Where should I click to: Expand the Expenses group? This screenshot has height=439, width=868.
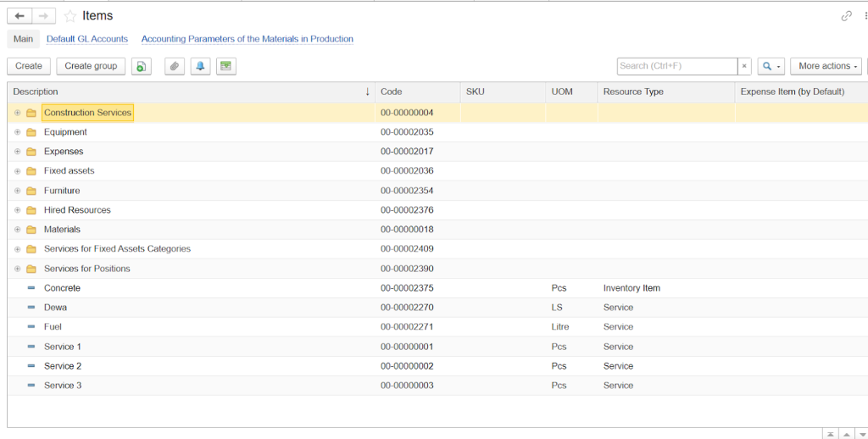[17, 151]
